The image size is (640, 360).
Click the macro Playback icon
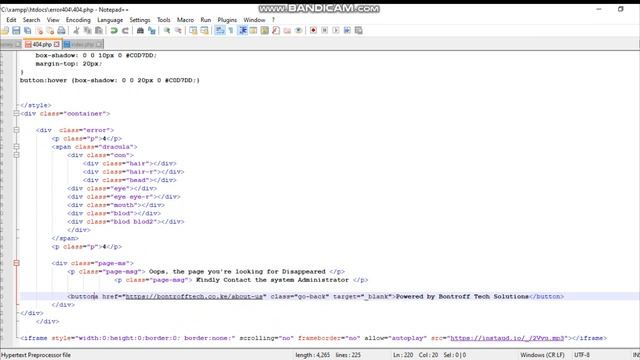[x=336, y=31]
